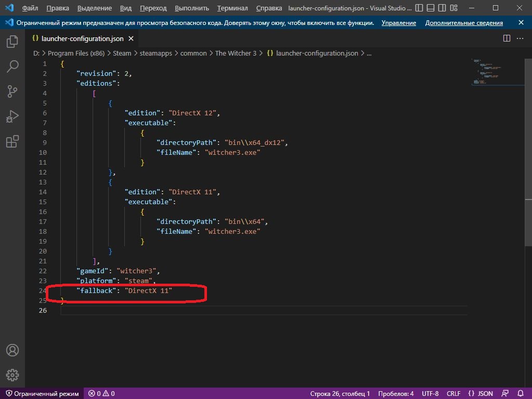Toggle primary side bar layout icon
Image resolution: width=532 pixels, height=399 pixels.
[x=419, y=8]
